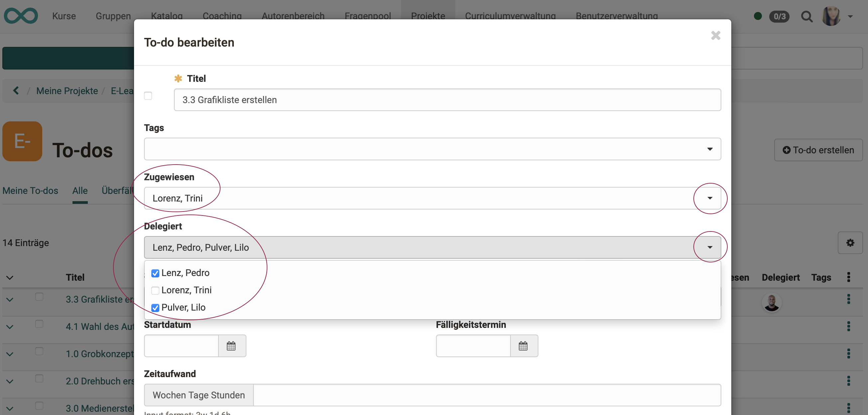Open the Zugewiesen dropdown arrow
This screenshot has width=868, height=415.
[710, 198]
